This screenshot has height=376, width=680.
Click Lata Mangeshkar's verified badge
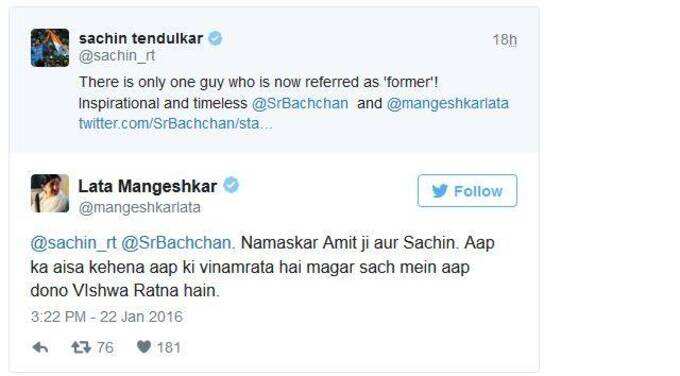[231, 185]
